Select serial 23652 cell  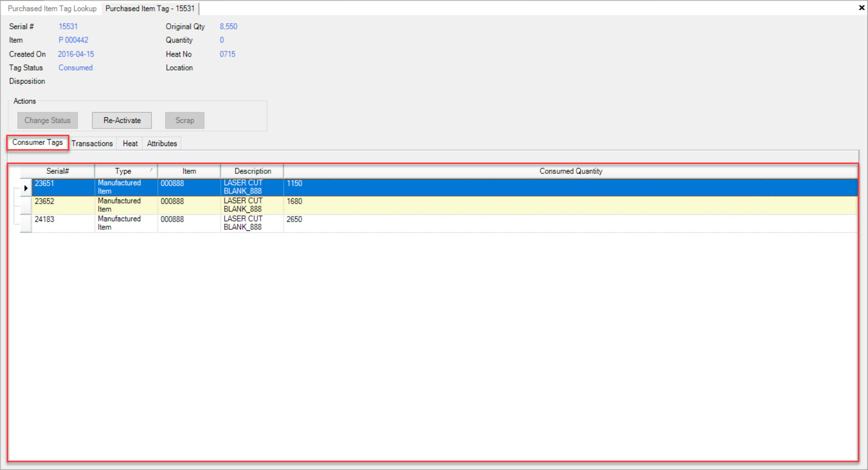[x=63, y=206]
